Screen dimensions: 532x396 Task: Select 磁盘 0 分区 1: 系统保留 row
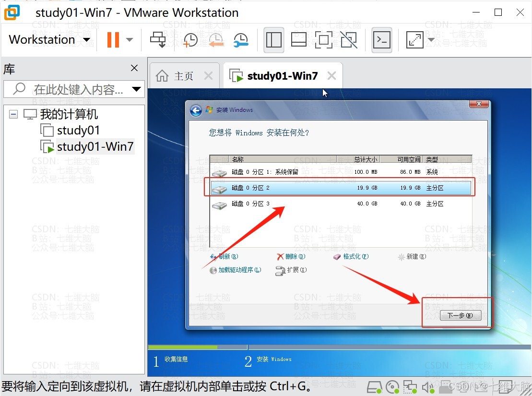coord(341,172)
